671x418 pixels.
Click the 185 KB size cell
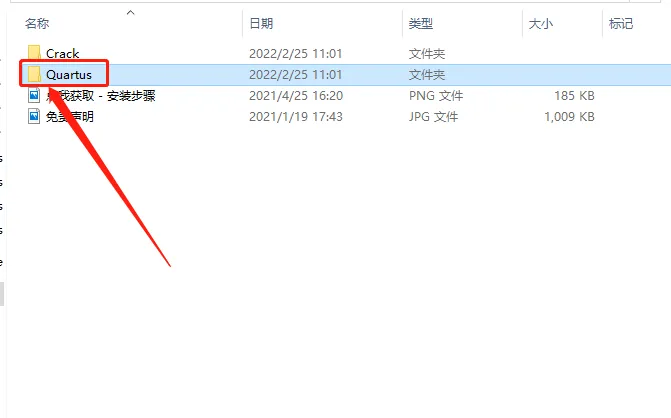574,95
